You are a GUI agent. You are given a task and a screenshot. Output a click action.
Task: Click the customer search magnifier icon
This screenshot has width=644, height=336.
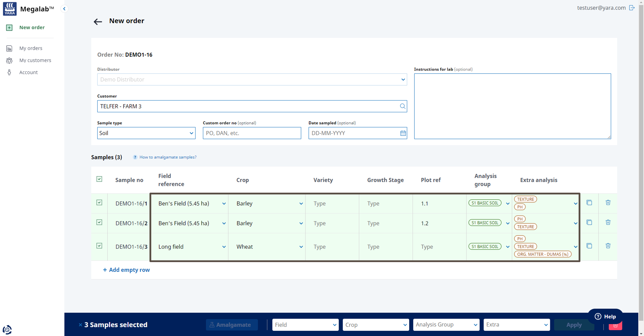402,106
